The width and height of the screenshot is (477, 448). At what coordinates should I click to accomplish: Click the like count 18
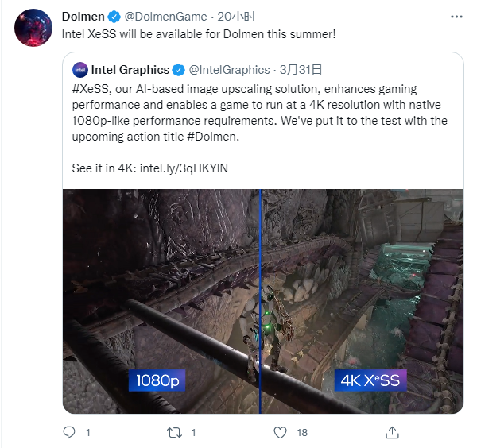(x=301, y=433)
